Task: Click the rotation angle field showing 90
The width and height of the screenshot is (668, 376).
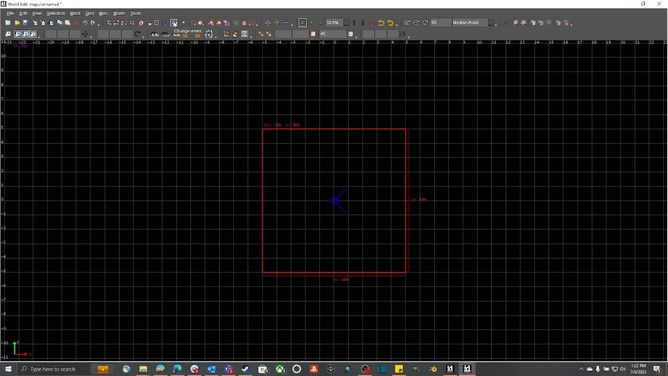Action: [x=440, y=23]
